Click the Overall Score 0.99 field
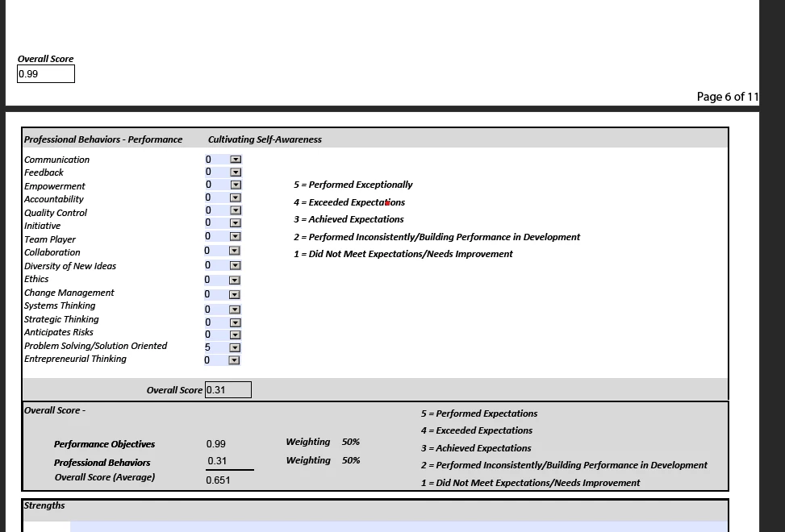Image resolution: width=785 pixels, height=532 pixels. pos(46,74)
